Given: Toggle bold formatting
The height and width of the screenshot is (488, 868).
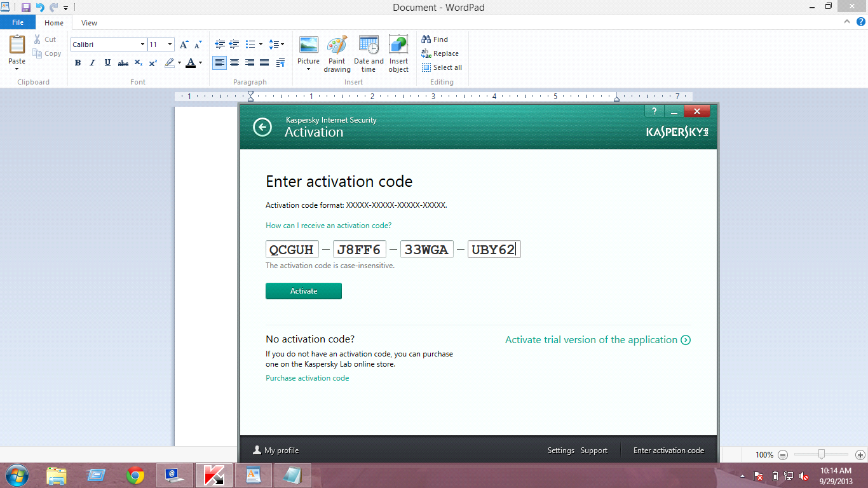Looking at the screenshot, I should click(x=78, y=63).
